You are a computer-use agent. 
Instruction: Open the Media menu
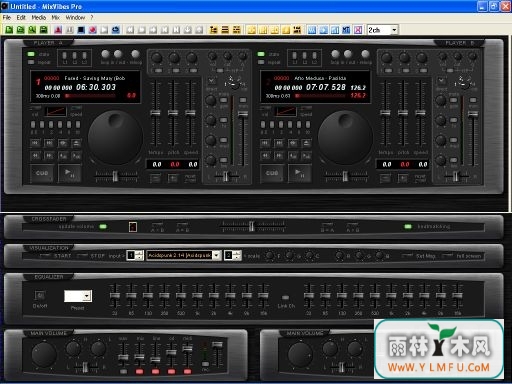click(x=39, y=17)
